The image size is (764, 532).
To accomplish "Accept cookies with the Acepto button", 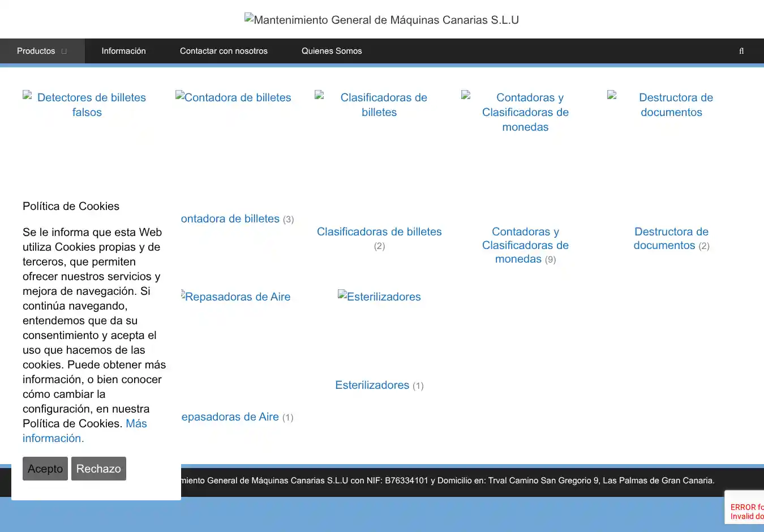I will (45, 469).
